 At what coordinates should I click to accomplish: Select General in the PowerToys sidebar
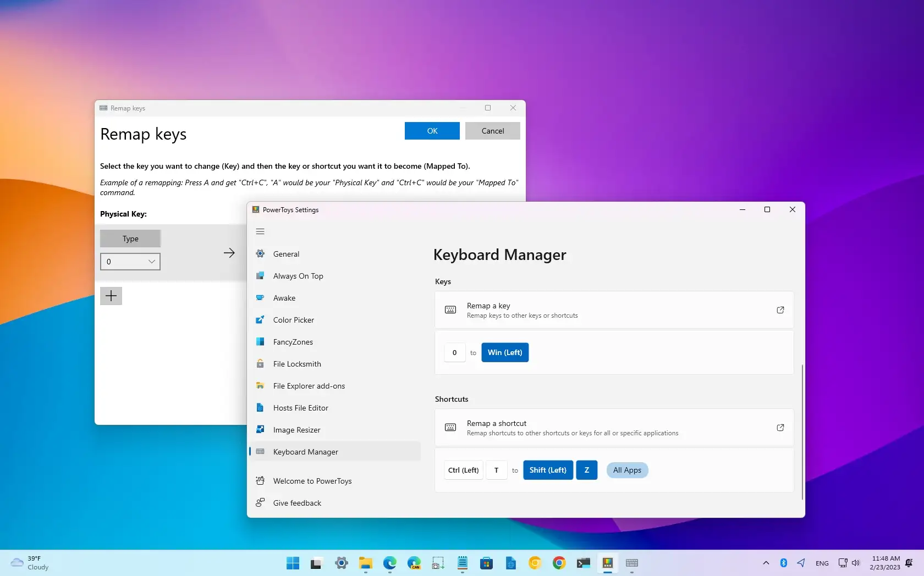tap(285, 253)
